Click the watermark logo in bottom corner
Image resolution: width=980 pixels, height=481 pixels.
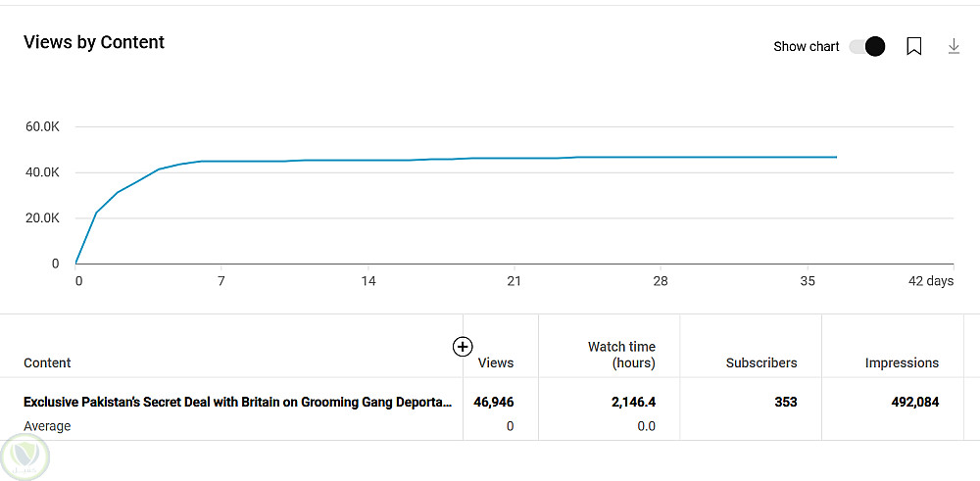pyautogui.click(x=24, y=457)
